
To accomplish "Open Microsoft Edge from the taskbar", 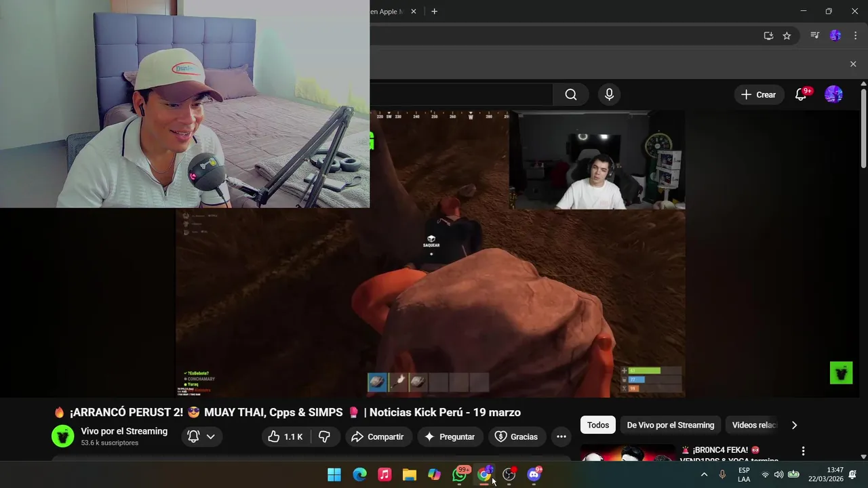I will [x=359, y=474].
